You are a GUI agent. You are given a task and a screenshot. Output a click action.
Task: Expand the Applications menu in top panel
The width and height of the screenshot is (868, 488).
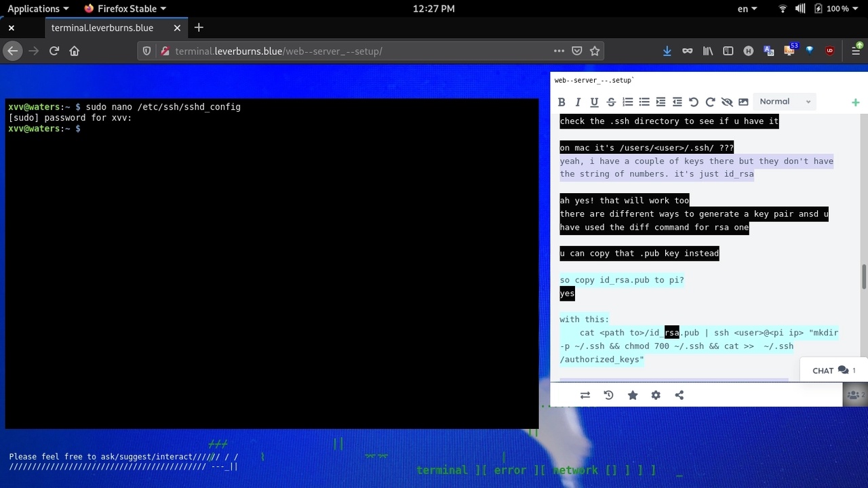click(38, 9)
